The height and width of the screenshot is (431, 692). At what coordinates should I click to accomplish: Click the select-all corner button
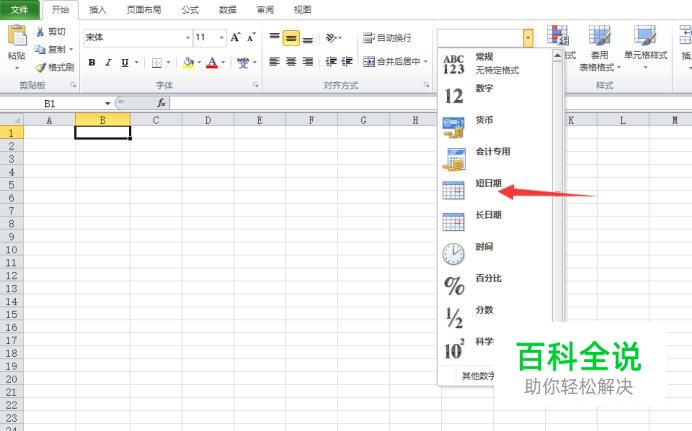tap(11, 120)
